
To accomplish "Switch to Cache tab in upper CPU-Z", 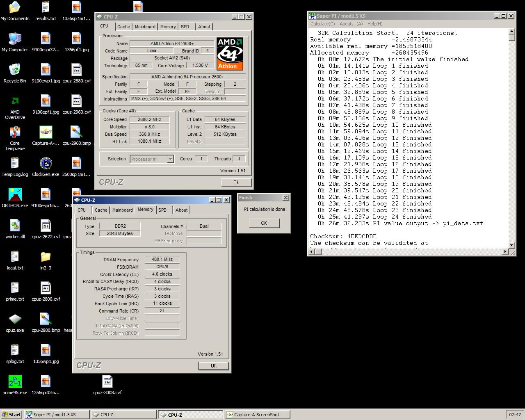I will point(123,27).
